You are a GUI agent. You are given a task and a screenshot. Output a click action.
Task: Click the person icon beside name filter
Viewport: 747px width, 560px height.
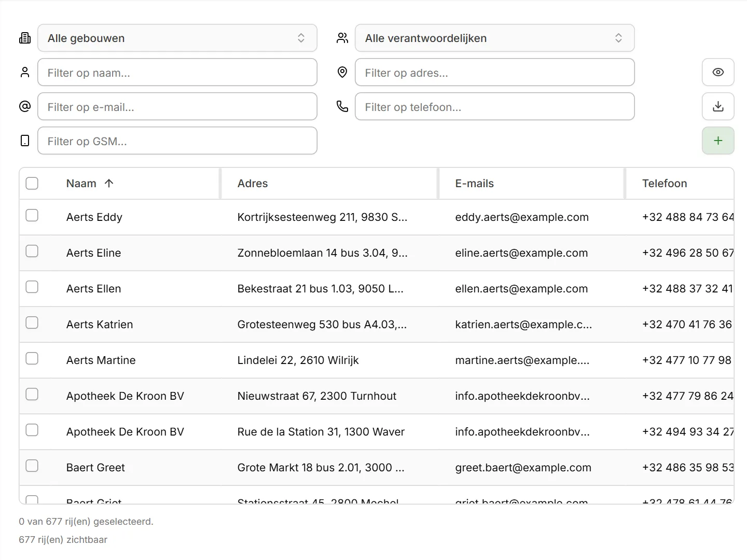click(x=25, y=72)
